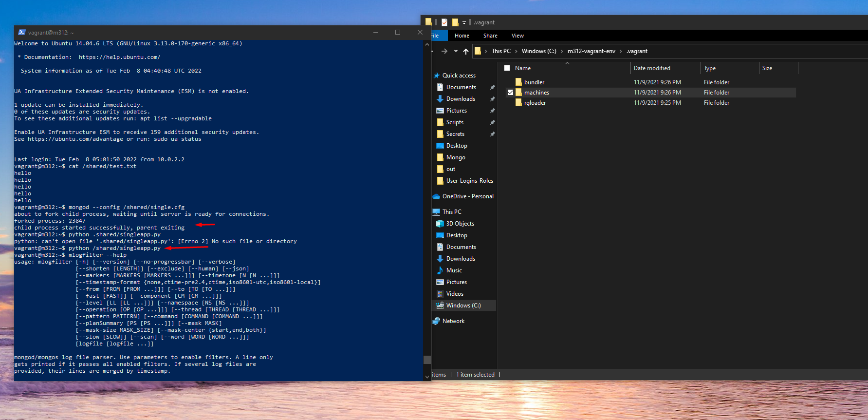This screenshot has height=420, width=868.
Task: Sort files by Date modified column
Action: pos(652,68)
